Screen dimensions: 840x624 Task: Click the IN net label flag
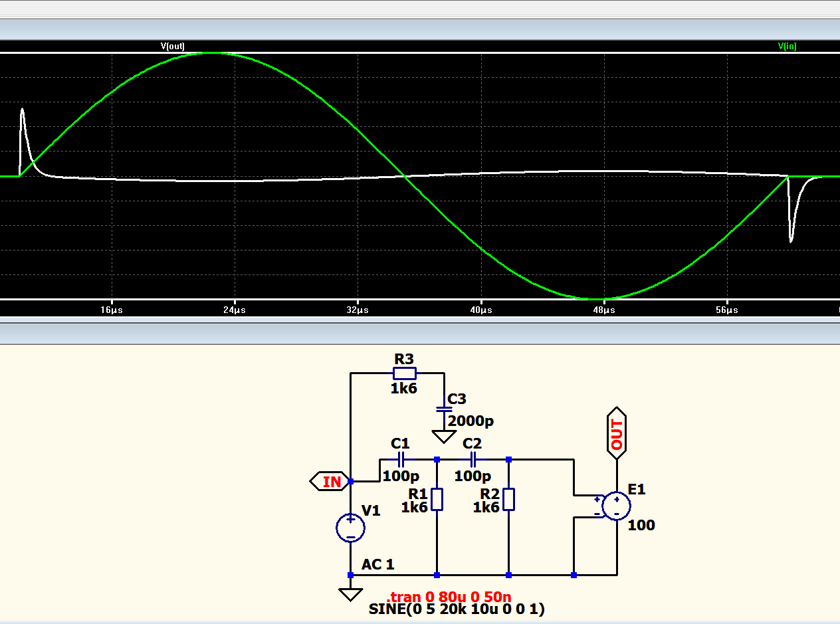[330, 481]
